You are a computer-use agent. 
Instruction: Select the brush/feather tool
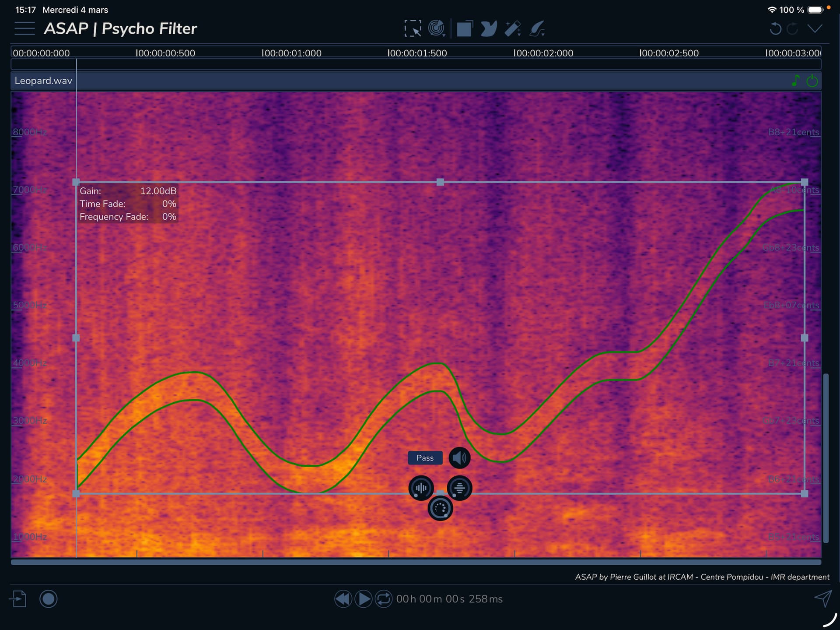536,28
